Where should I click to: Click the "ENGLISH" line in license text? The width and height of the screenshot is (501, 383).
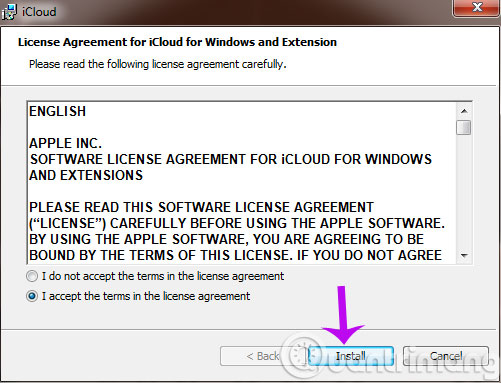tap(58, 111)
